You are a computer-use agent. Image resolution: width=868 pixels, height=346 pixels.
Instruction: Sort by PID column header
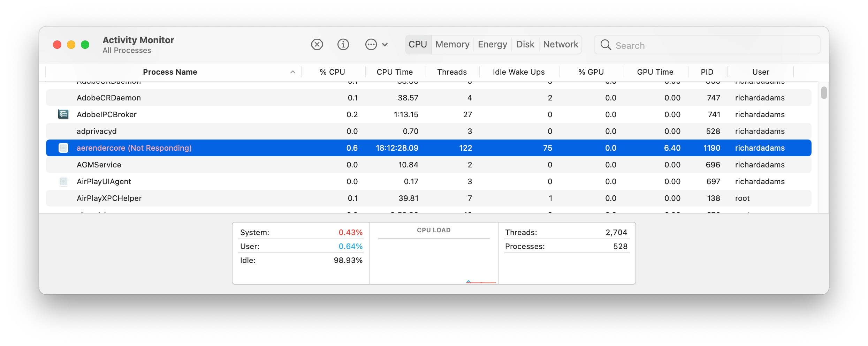click(x=707, y=72)
